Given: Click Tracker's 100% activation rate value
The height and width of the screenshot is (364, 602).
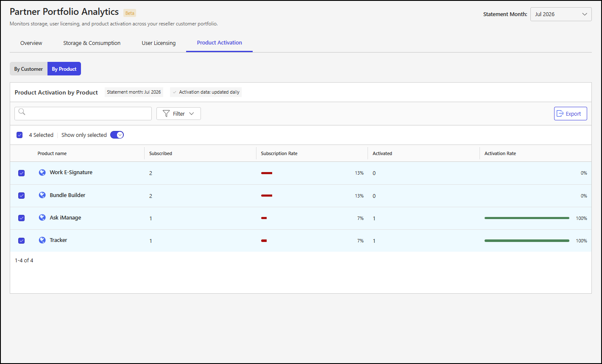Looking at the screenshot, I should point(581,241).
